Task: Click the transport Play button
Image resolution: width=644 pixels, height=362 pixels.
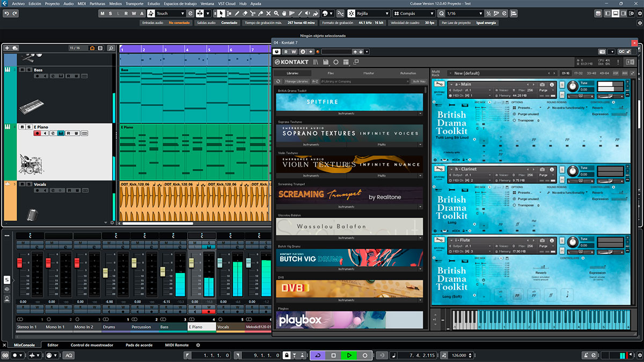Action: pos(349,355)
